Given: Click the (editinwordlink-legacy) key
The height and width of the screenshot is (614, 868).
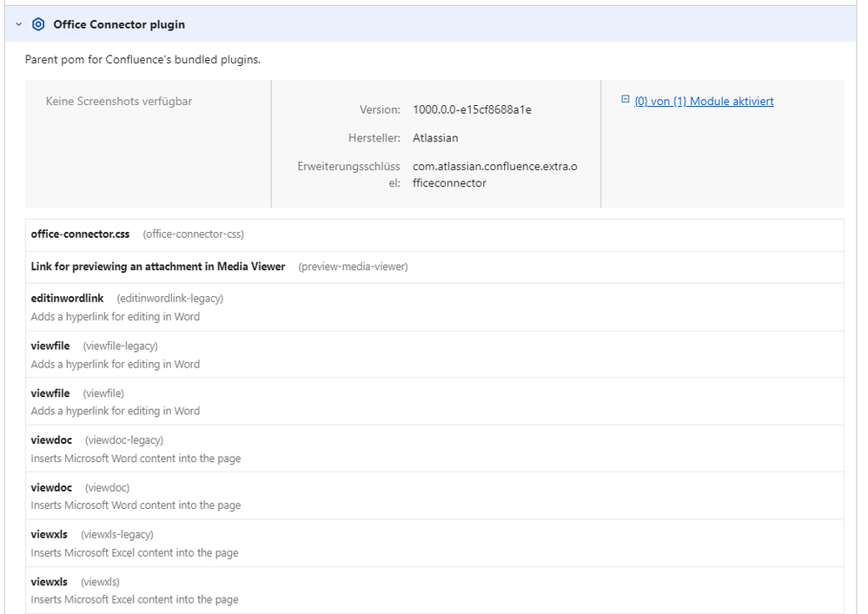Looking at the screenshot, I should pyautogui.click(x=170, y=299).
